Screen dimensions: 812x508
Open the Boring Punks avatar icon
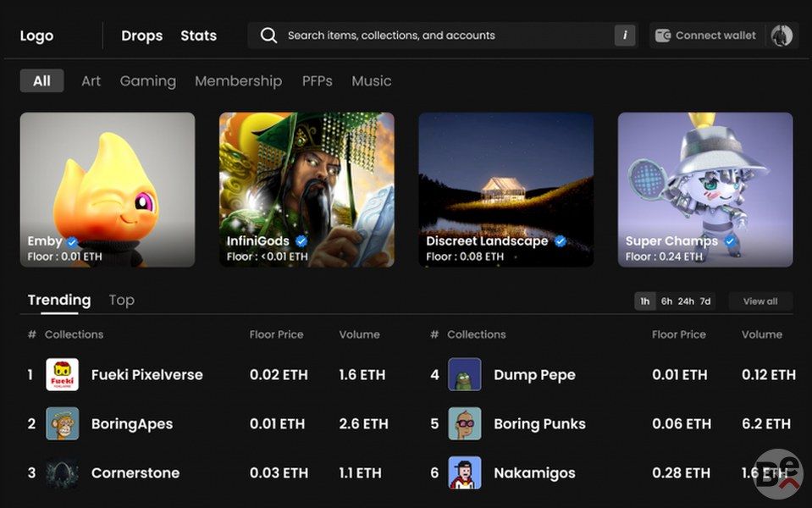(x=464, y=424)
